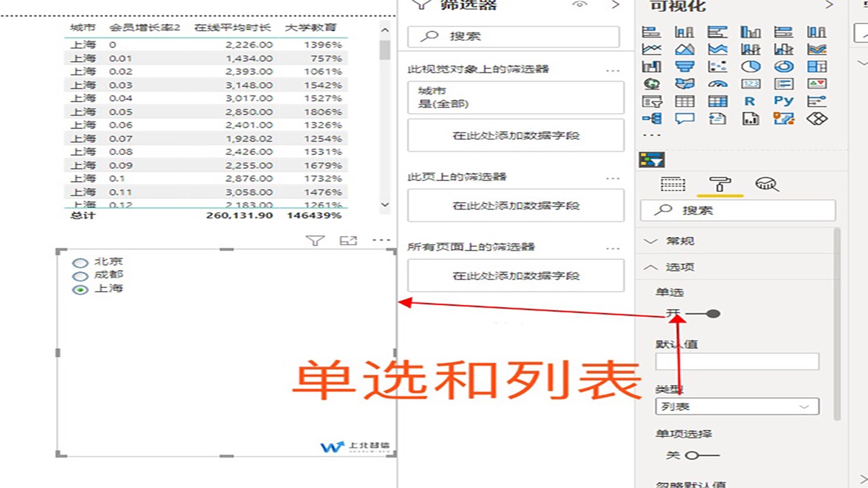Screen dimensions: 868x488
Task: Switch to the Format paint roller tab
Action: [x=720, y=185]
